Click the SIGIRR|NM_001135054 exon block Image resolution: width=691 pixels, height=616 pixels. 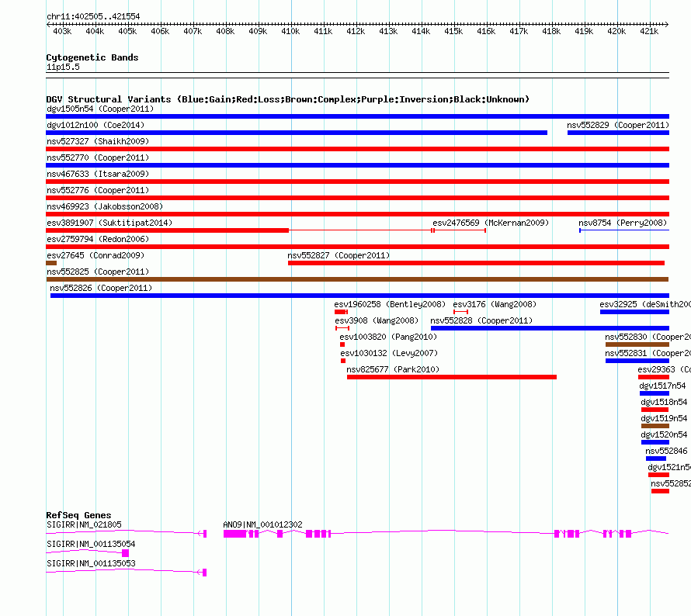click(x=125, y=553)
